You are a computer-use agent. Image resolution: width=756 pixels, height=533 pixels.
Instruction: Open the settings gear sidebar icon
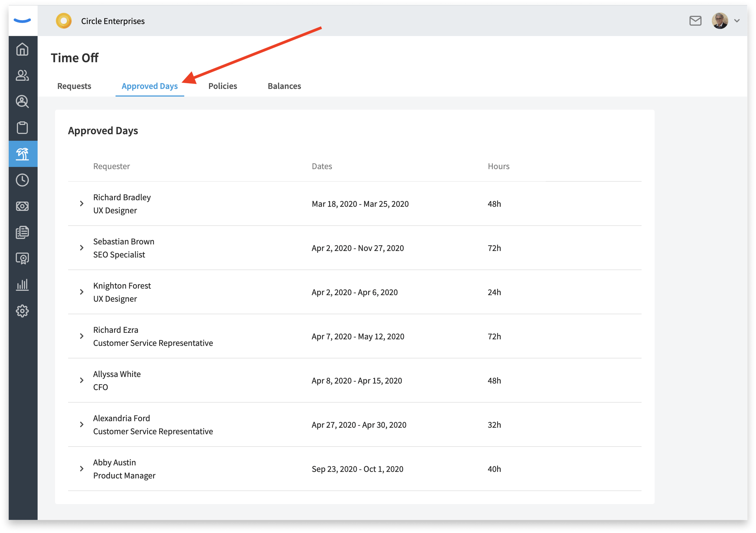pos(22,311)
